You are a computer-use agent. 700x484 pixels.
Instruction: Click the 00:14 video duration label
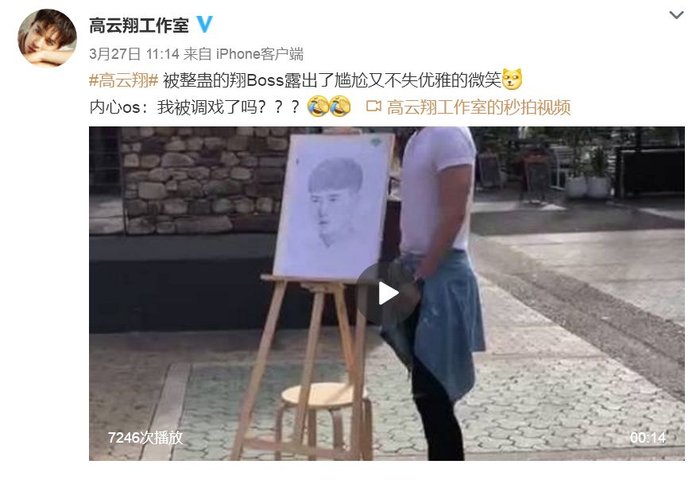click(x=648, y=438)
